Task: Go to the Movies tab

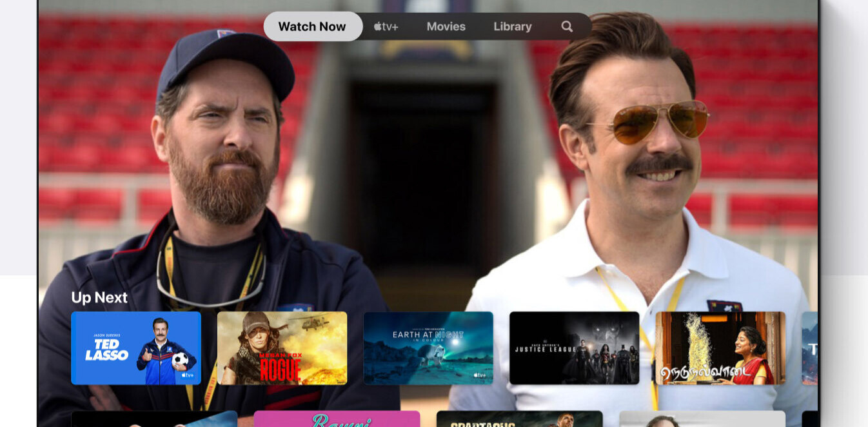Action: click(x=446, y=26)
